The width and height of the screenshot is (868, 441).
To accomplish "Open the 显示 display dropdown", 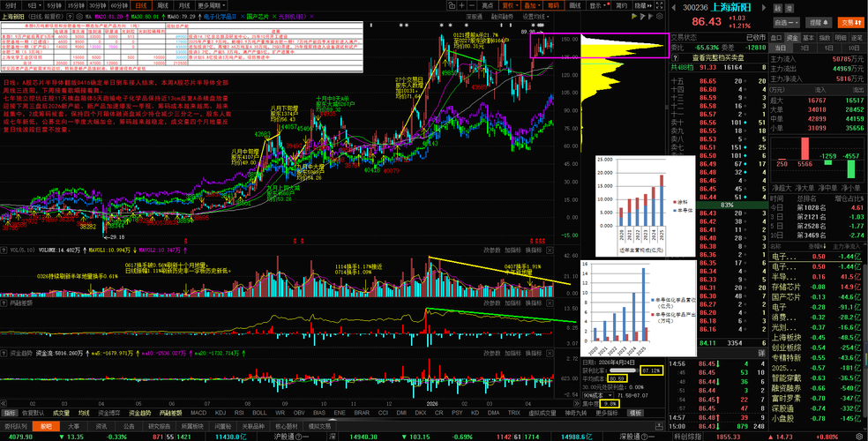I will (x=598, y=5).
